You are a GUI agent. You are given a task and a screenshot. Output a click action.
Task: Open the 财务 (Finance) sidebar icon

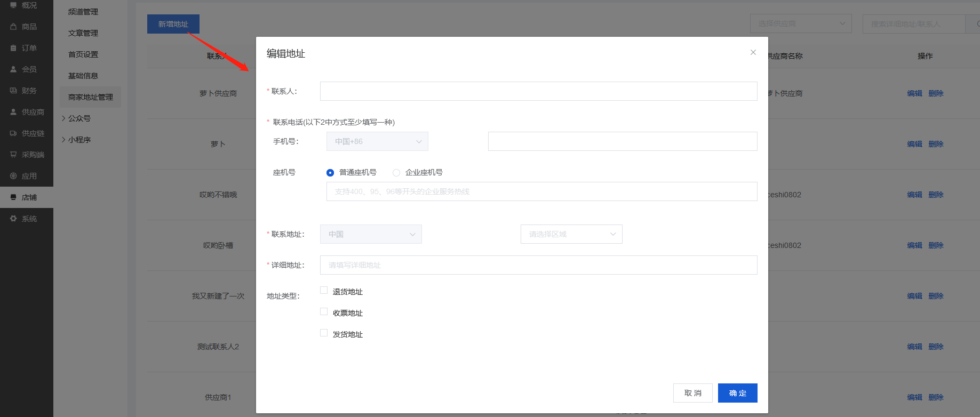[x=13, y=91]
